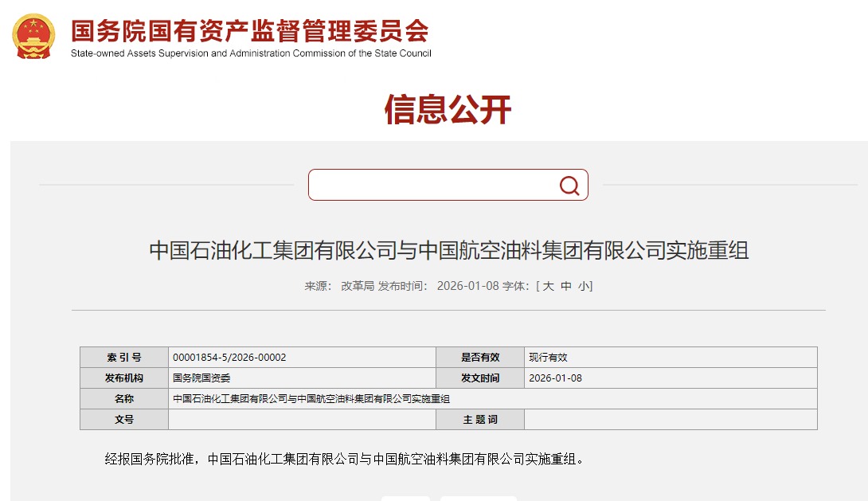
Task: Click the 索引号 header cell
Action: pos(123,358)
